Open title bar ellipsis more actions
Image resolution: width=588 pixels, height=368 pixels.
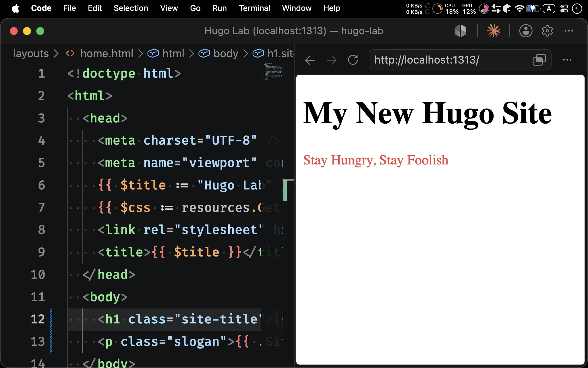(569, 31)
